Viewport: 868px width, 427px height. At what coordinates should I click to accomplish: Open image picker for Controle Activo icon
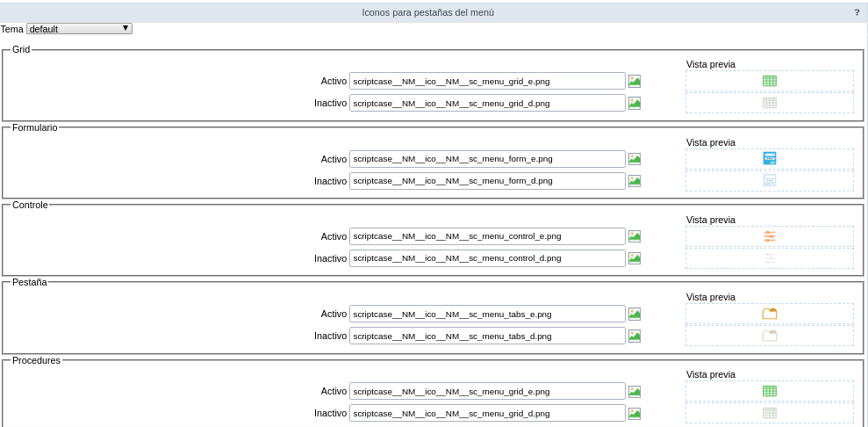click(635, 236)
